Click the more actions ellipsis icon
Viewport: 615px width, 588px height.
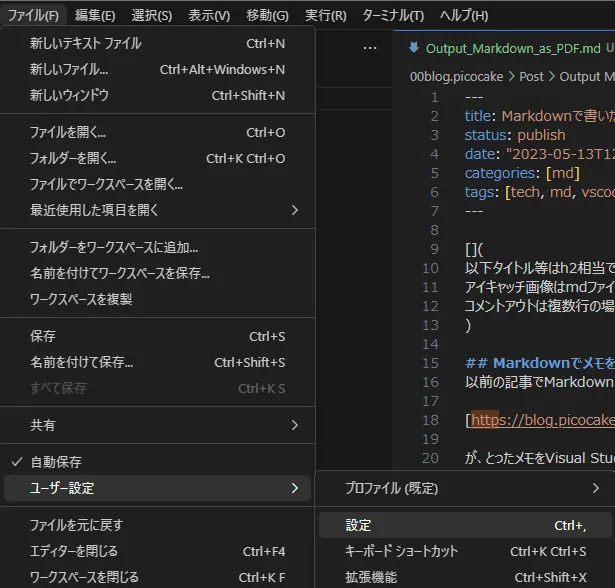(x=370, y=47)
